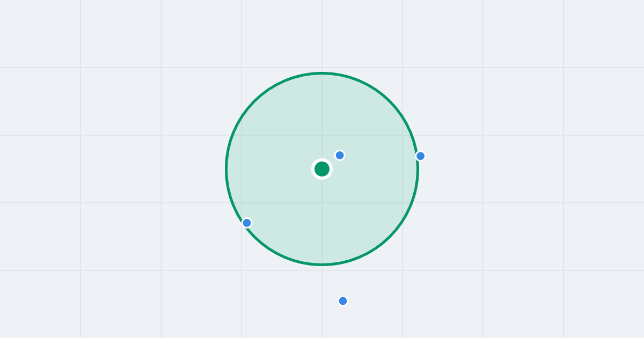Click the large green center marker

coord(322,169)
